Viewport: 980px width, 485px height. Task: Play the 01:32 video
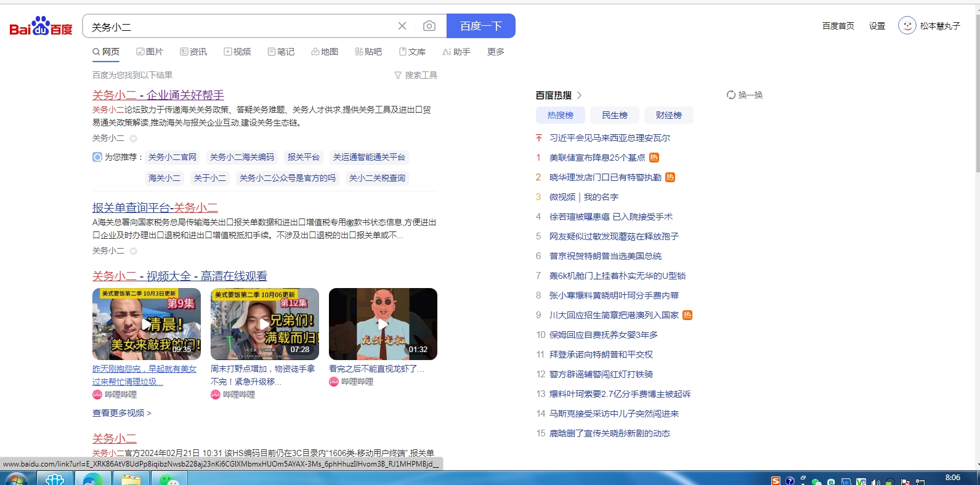383,324
